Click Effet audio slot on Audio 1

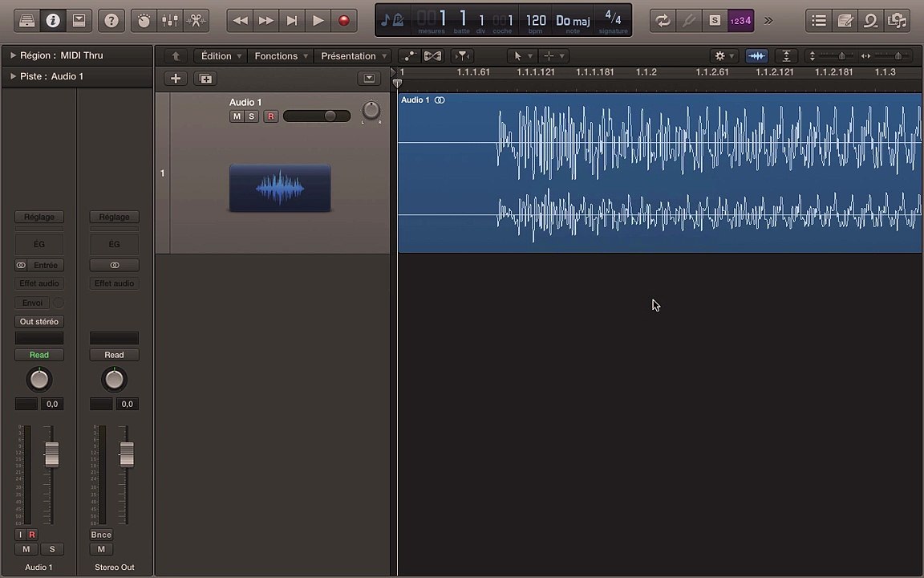[x=38, y=283]
